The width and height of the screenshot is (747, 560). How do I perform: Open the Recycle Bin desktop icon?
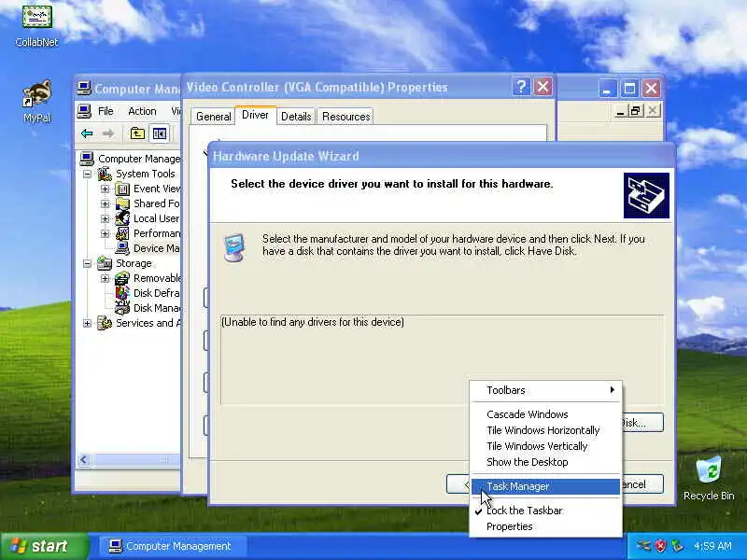pos(709,478)
